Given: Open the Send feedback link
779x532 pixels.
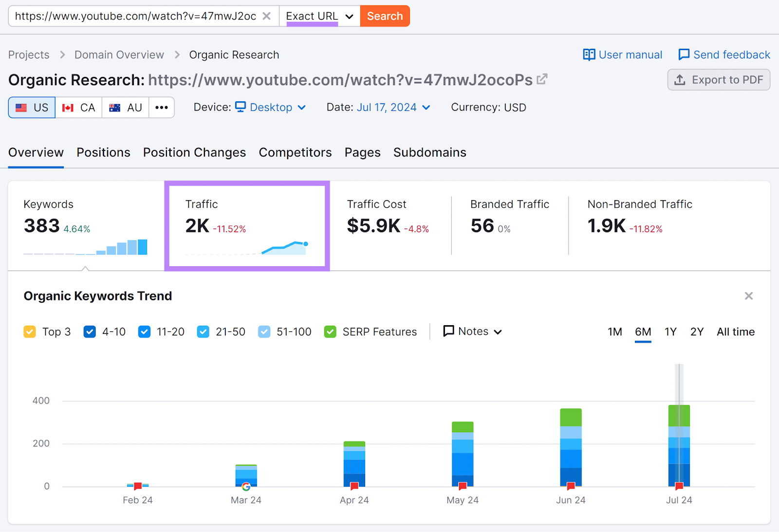Looking at the screenshot, I should pyautogui.click(x=724, y=55).
